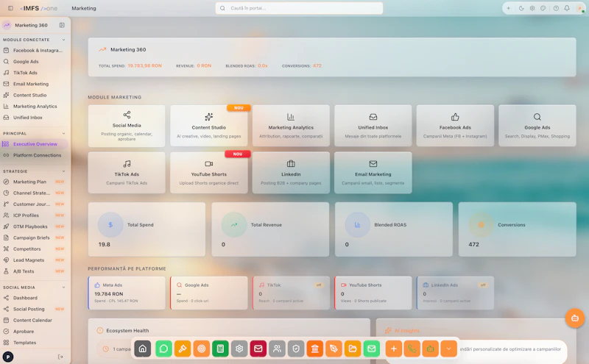Viewport: 589px width, 364px height.
Task: Click the LinkedIn Ads off badge
Action: point(483,285)
